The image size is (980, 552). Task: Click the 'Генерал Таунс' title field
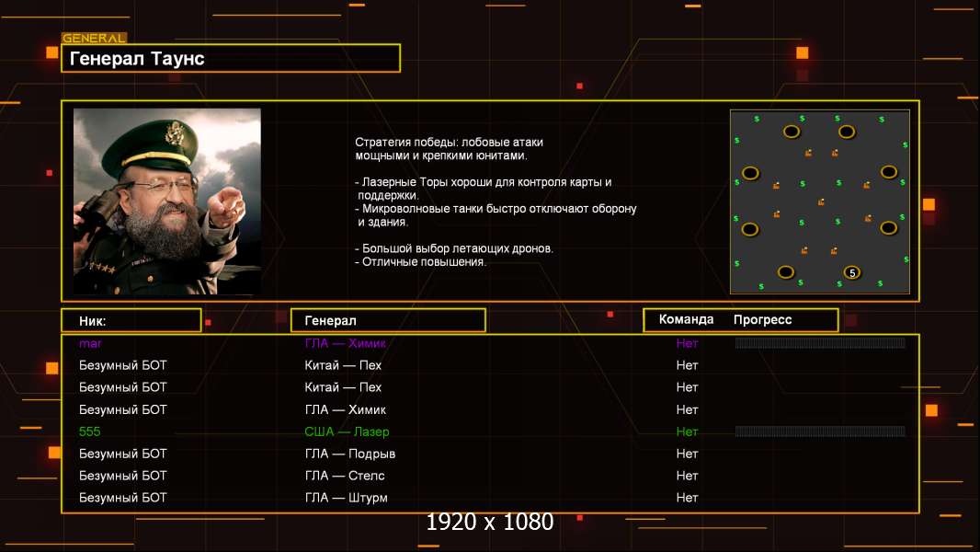230,59
